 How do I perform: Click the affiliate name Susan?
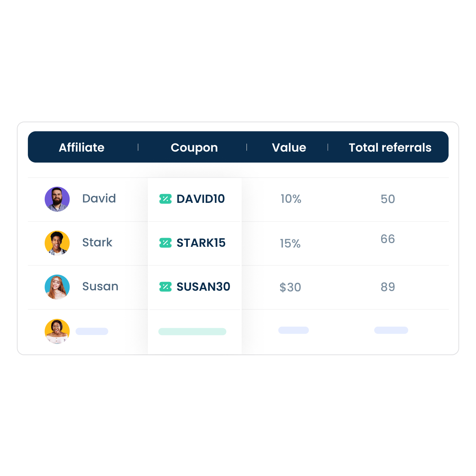(100, 286)
